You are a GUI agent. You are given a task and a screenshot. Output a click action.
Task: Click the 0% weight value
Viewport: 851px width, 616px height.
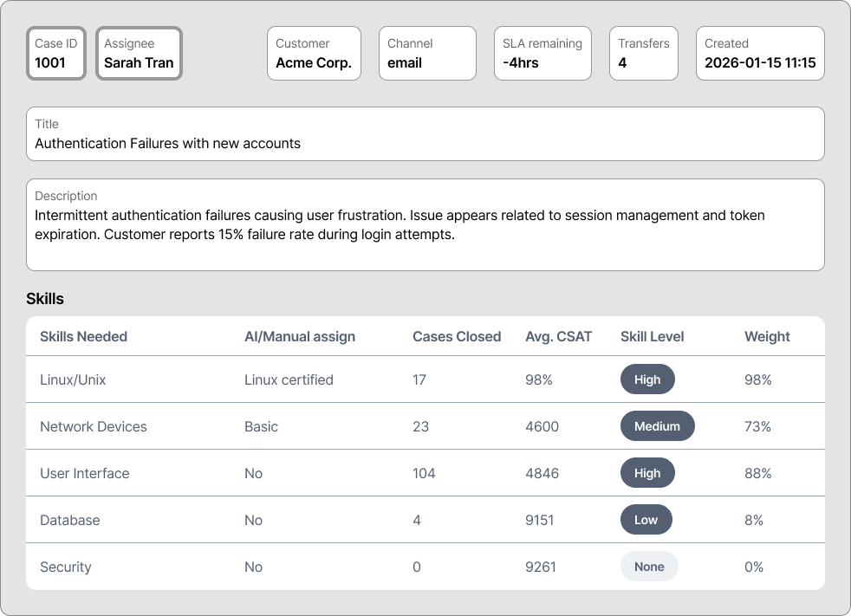pos(754,566)
